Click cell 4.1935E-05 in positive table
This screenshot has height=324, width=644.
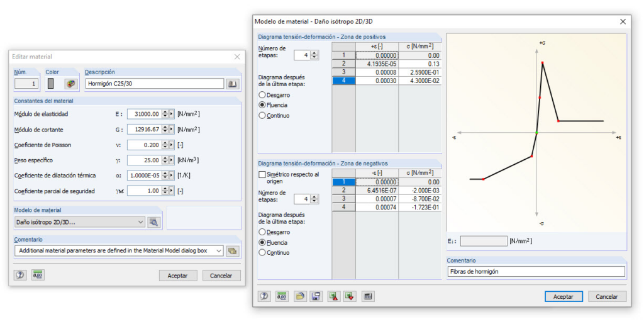[377, 64]
